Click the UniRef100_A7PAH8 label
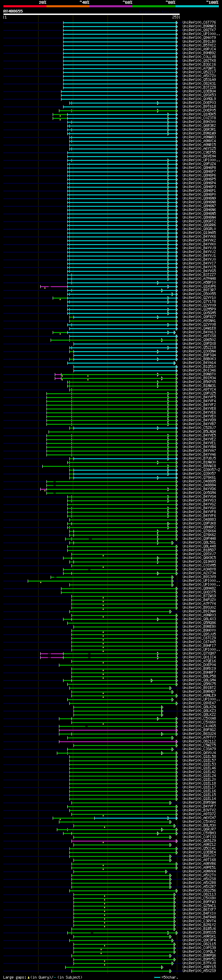 [x=199, y=278]
